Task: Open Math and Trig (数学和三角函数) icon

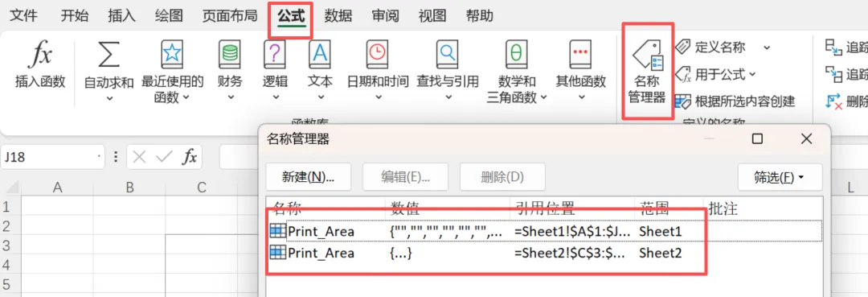Action: click(x=517, y=54)
